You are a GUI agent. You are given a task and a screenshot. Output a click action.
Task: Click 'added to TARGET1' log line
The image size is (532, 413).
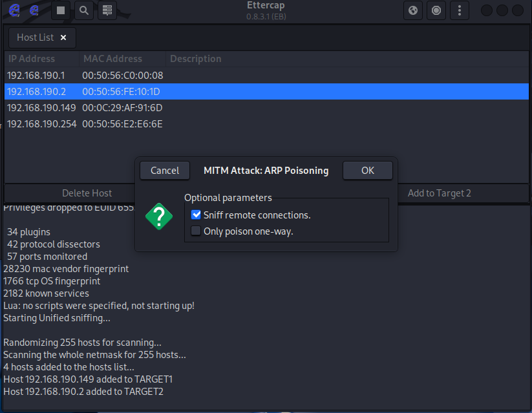click(88, 379)
